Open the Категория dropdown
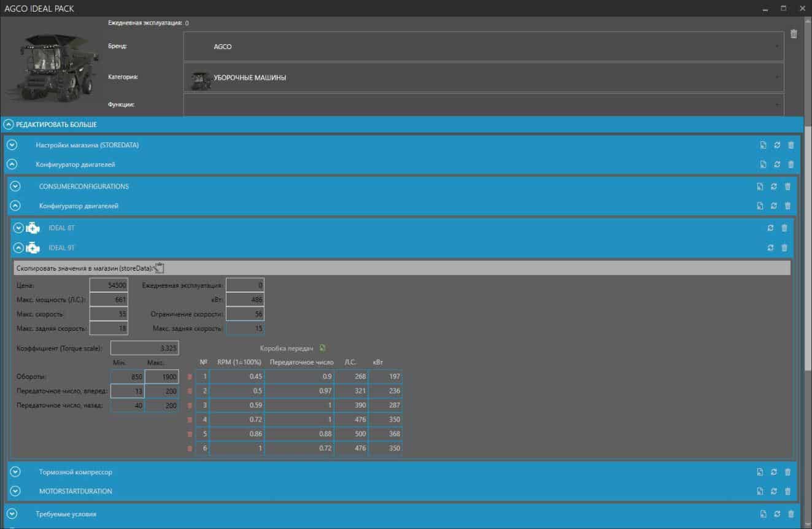The height and width of the screenshot is (529, 812). (483, 78)
